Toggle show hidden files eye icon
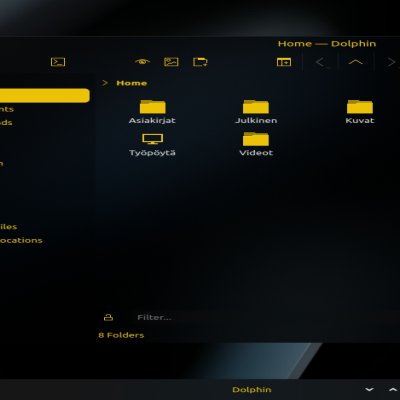The image size is (400, 400). pyautogui.click(x=142, y=62)
